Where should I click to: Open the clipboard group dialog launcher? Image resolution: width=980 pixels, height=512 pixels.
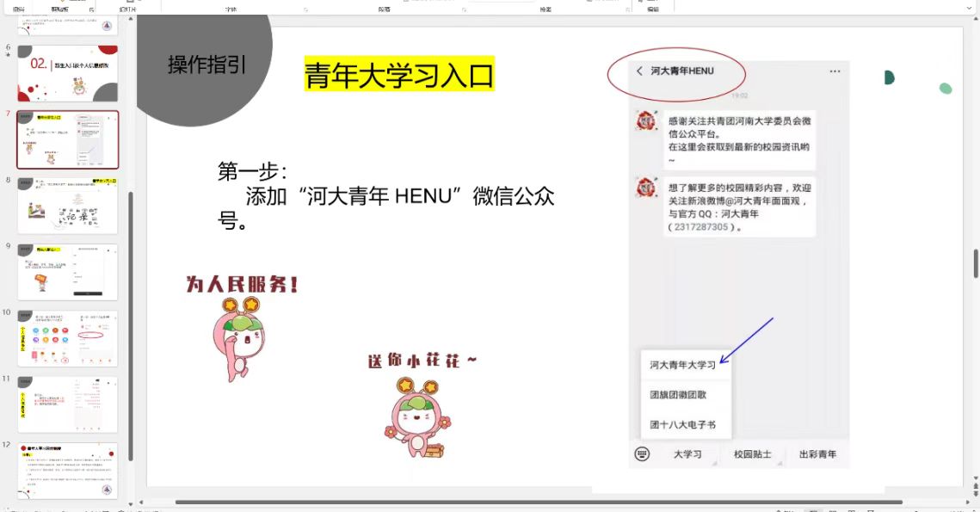pos(91,9)
